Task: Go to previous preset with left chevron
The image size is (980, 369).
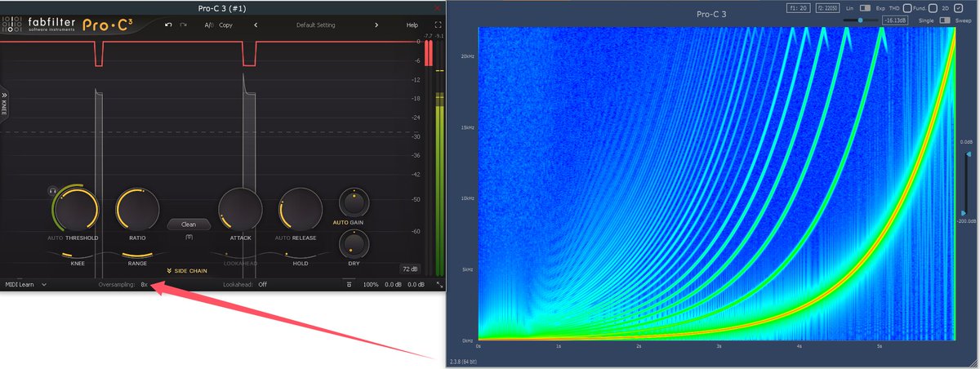Action: pos(256,25)
